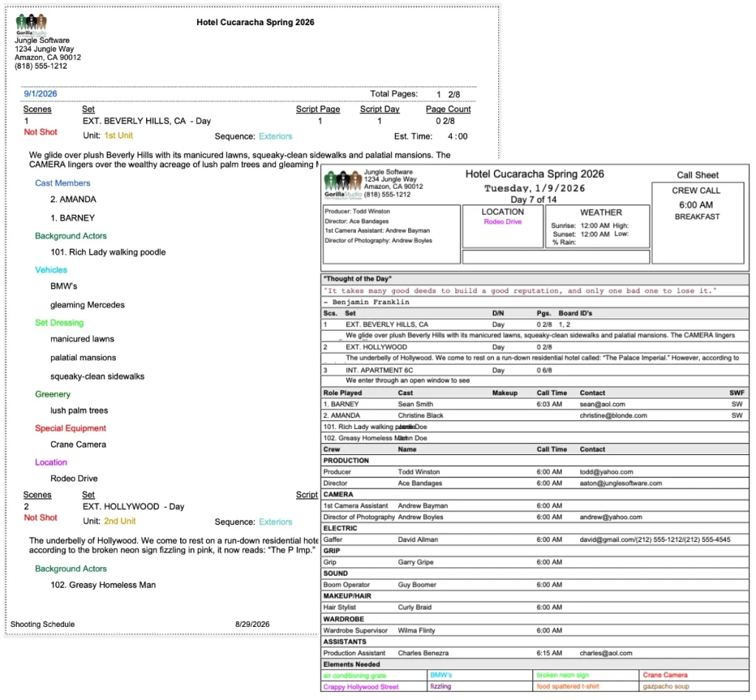Click the sean@aol.com contact

(x=602, y=405)
